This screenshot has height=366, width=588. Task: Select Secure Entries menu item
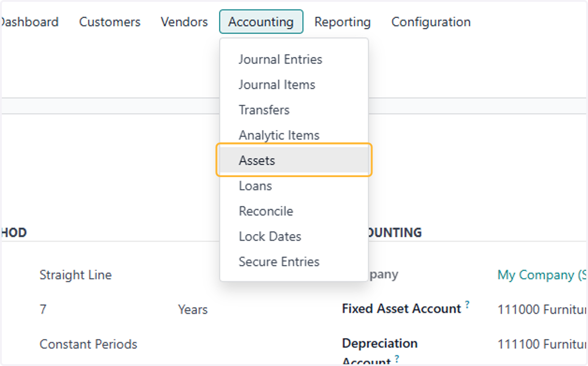click(x=294, y=261)
